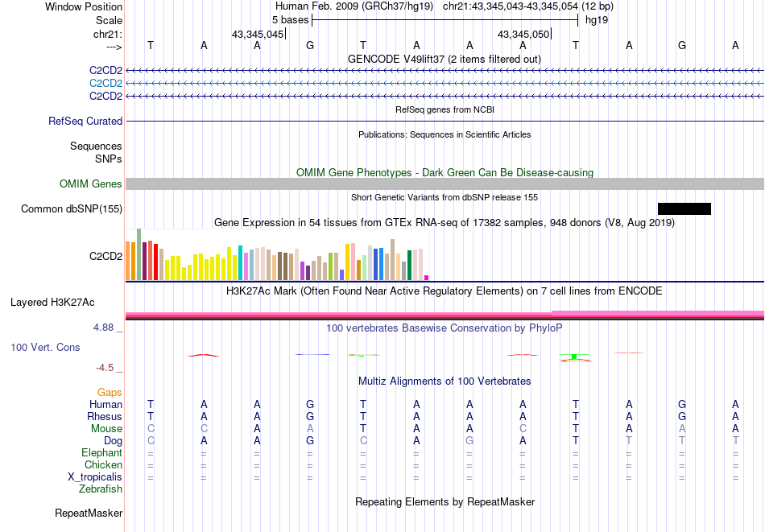This screenshot has width=765, height=532.
Task: Click the Human alignment row label
Action: point(105,404)
